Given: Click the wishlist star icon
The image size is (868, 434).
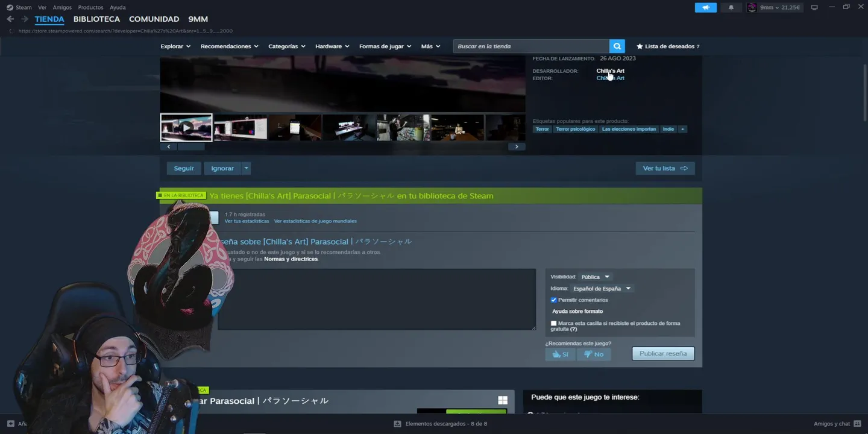Looking at the screenshot, I should click(x=640, y=46).
